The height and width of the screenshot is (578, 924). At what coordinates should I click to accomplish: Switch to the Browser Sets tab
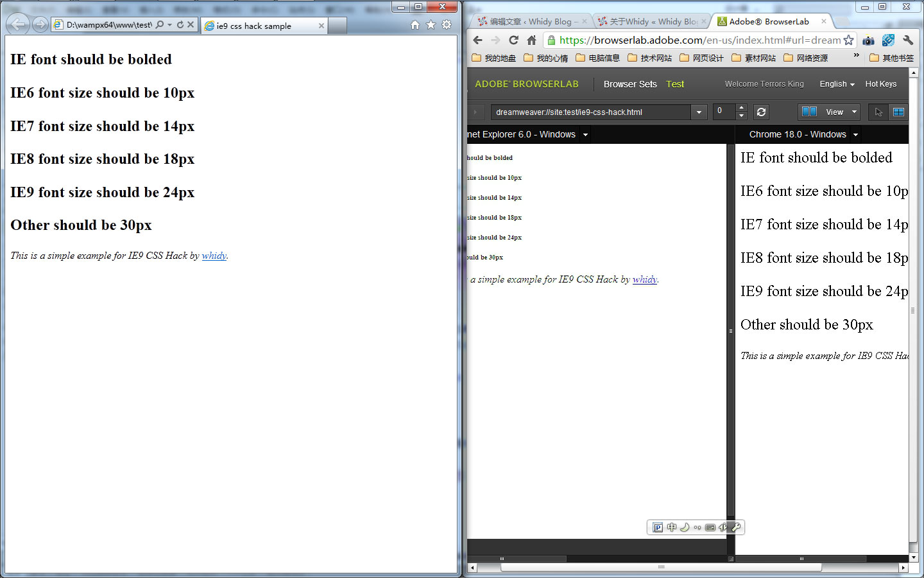629,84
